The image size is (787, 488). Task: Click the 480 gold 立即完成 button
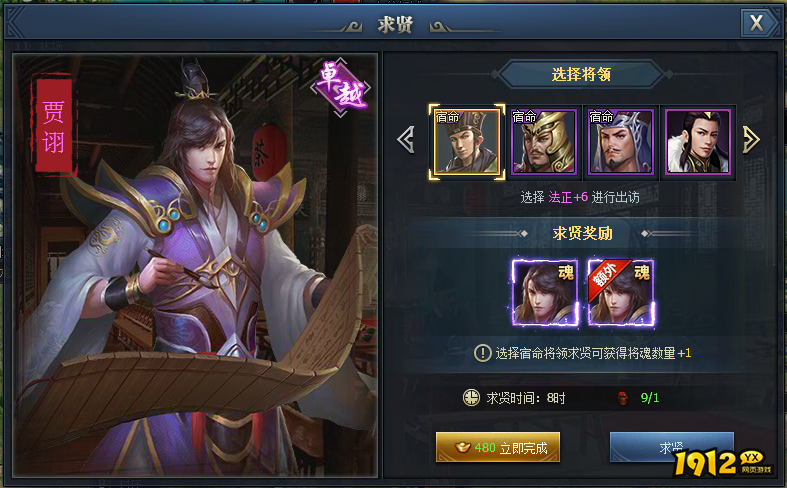(497, 447)
